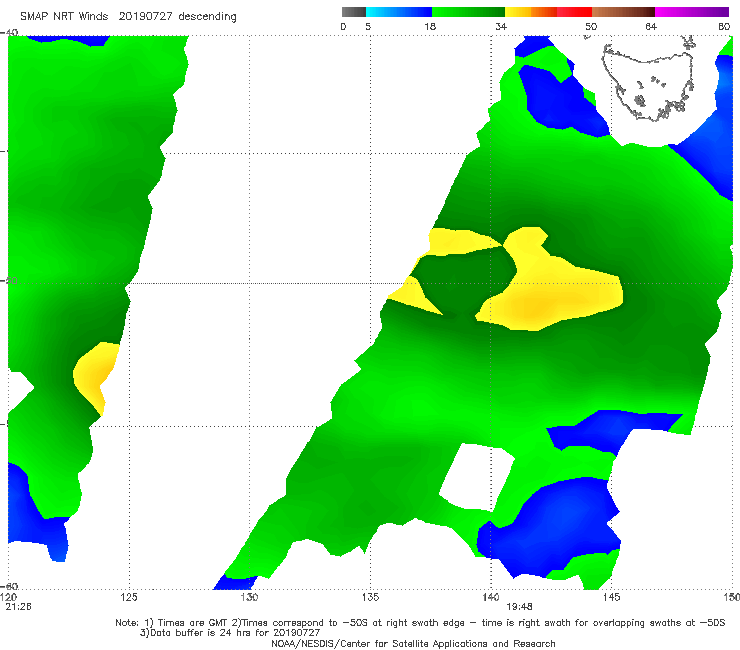740x650 pixels.
Task: Click the longitude label "135"
Action: point(370,598)
